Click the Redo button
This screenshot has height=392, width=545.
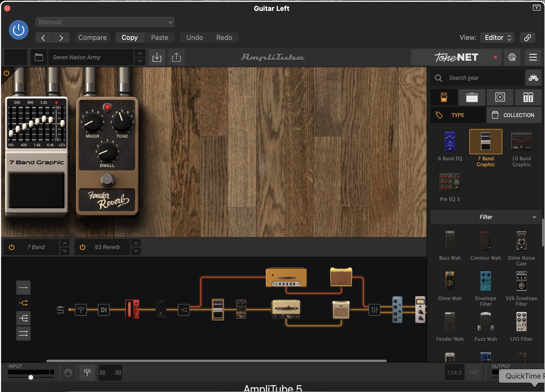coord(224,38)
